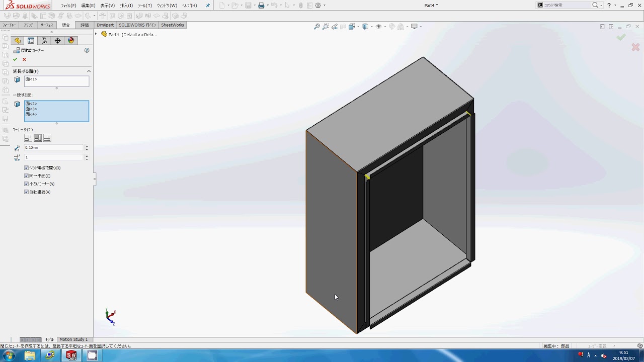Open the Options gear icon
Screen dimensions: 644x362
(318, 6)
